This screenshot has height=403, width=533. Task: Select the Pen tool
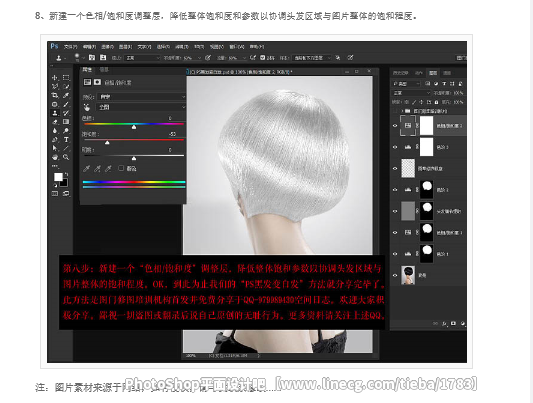coord(54,140)
